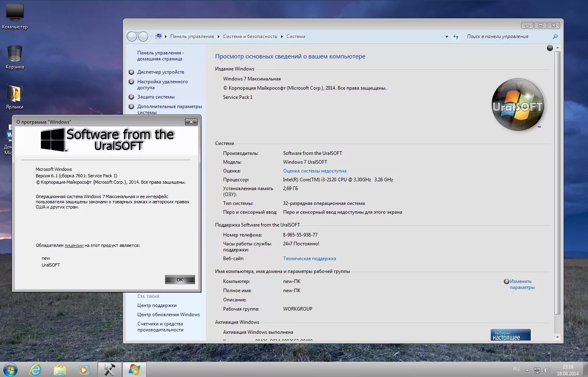Select the Intel Core i3-2120 processor text
Screen dimensions: 588x377
tap(338, 180)
